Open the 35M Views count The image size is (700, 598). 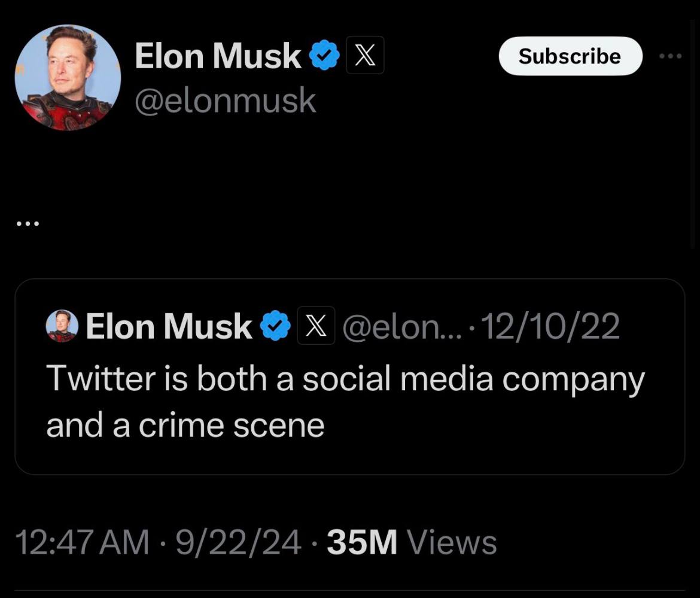click(x=412, y=542)
